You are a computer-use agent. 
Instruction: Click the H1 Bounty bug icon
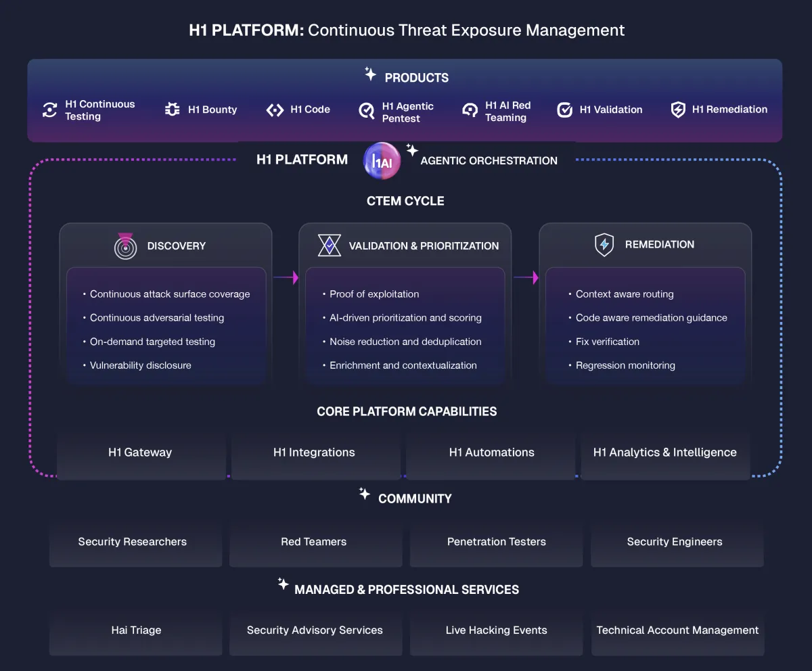(173, 110)
